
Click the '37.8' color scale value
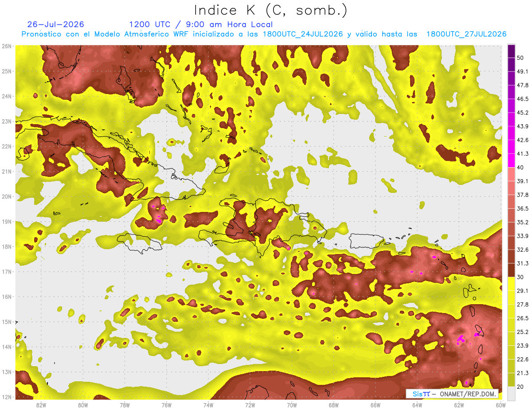coord(522,195)
